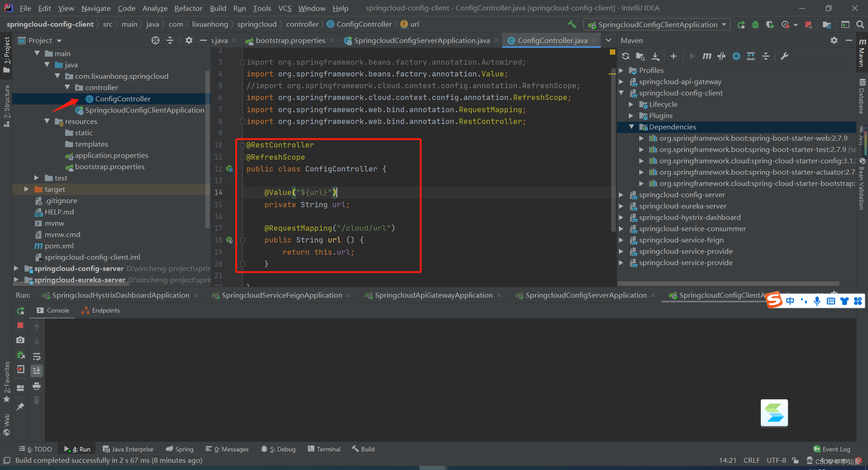Show hidden editor tabs dropdown arrow
Viewport: 868px width, 470px height.
click(x=609, y=40)
